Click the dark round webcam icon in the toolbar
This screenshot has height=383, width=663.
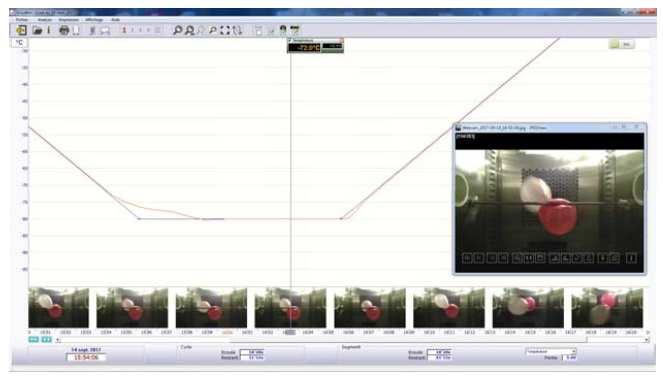pyautogui.click(x=283, y=30)
